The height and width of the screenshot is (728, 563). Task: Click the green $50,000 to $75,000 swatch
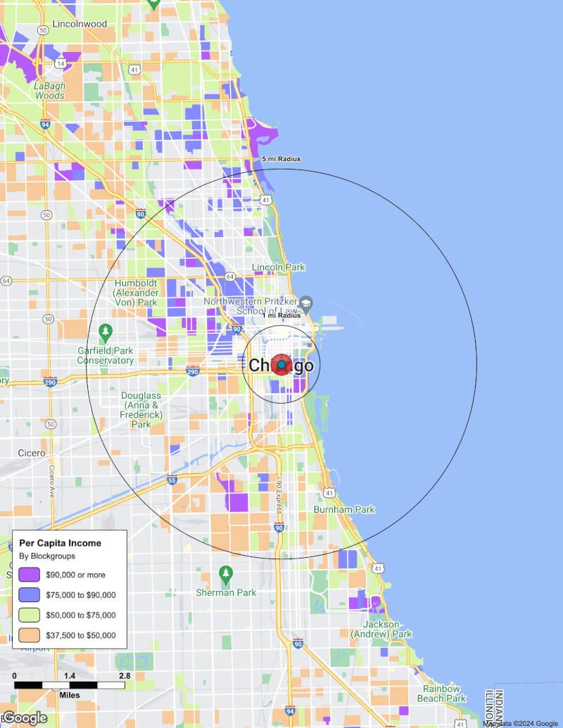pyautogui.click(x=30, y=615)
